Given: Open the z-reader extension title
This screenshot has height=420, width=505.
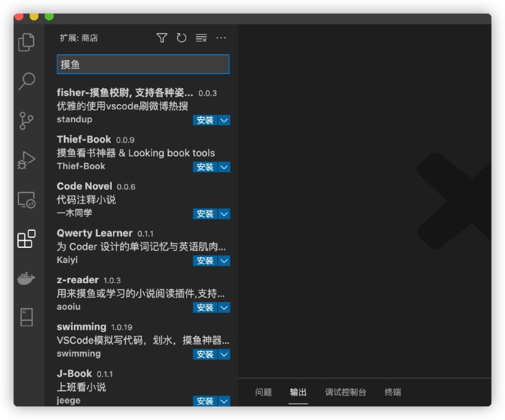Looking at the screenshot, I should [x=78, y=280].
